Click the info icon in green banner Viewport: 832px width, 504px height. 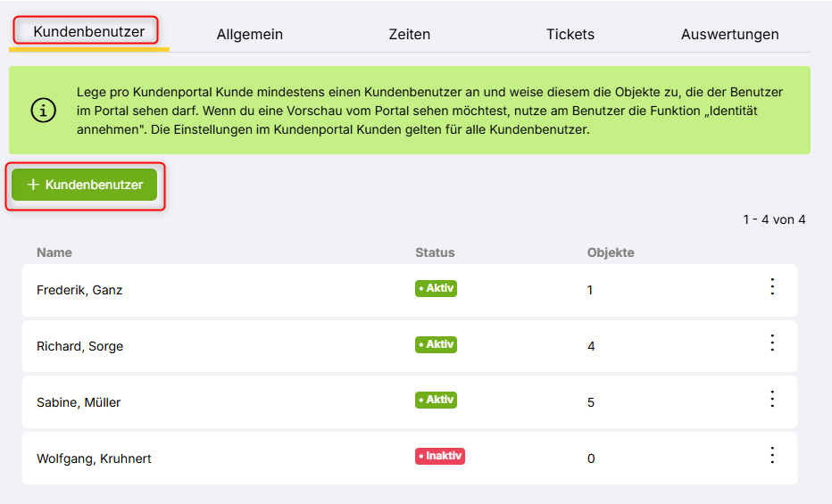[x=43, y=110]
